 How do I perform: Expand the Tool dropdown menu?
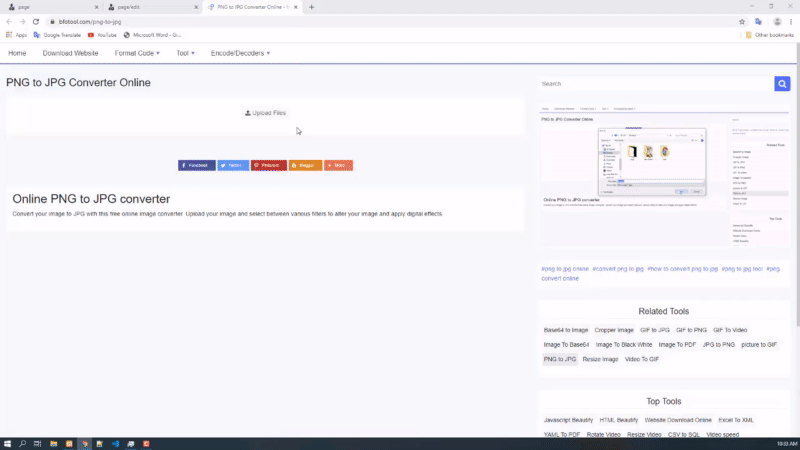[x=185, y=52]
